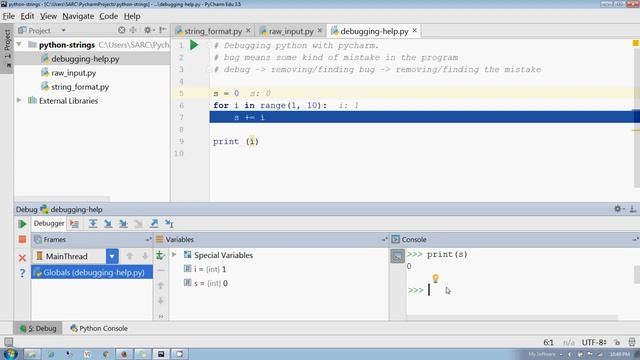640x360 pixels.
Task: Step Into in debugger toolbar
Action: click(x=108, y=224)
